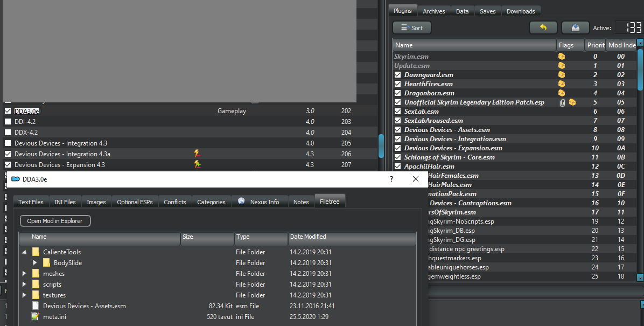Enable the DDX-4.2 mod checkbox
The width and height of the screenshot is (644, 326).
(x=8, y=132)
